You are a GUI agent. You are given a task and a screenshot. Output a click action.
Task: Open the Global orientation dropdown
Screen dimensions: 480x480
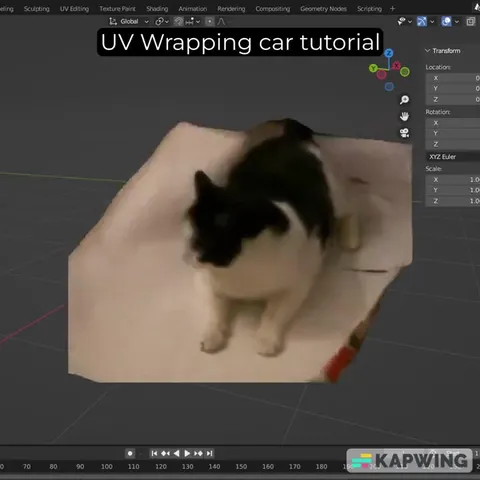click(133, 22)
